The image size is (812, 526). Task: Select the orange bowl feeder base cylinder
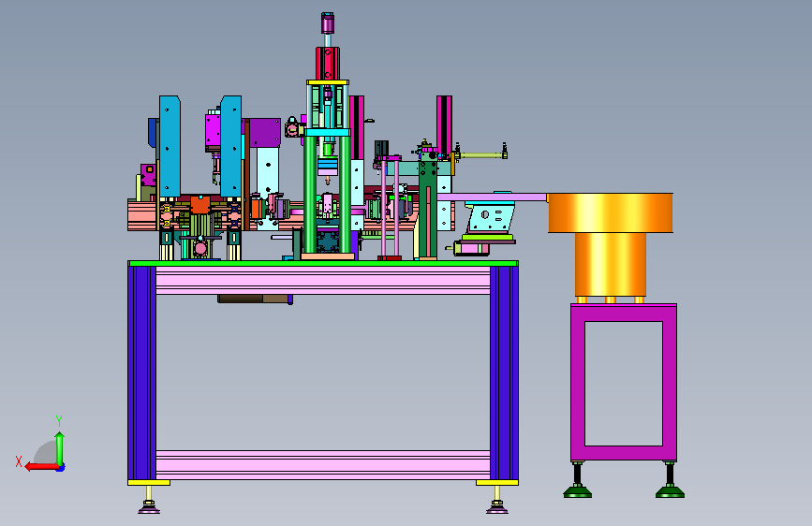click(611, 265)
